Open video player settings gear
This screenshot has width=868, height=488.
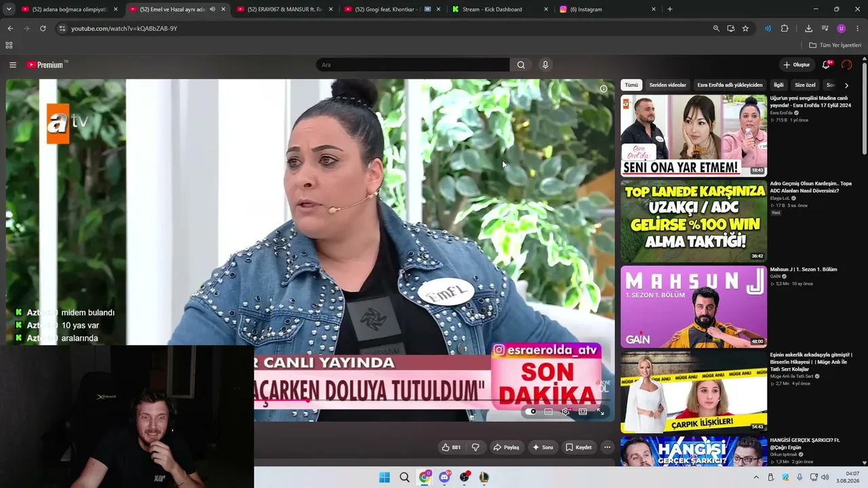[x=566, y=411]
